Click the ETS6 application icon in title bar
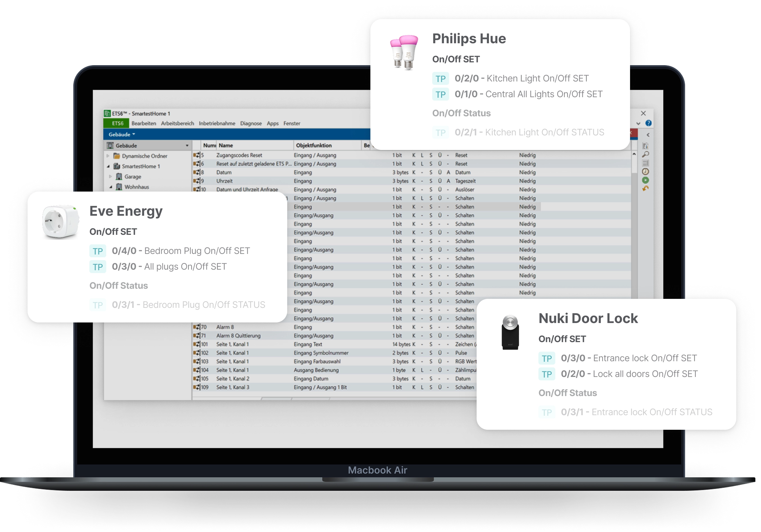This screenshot has height=532, width=761. pyautogui.click(x=108, y=114)
